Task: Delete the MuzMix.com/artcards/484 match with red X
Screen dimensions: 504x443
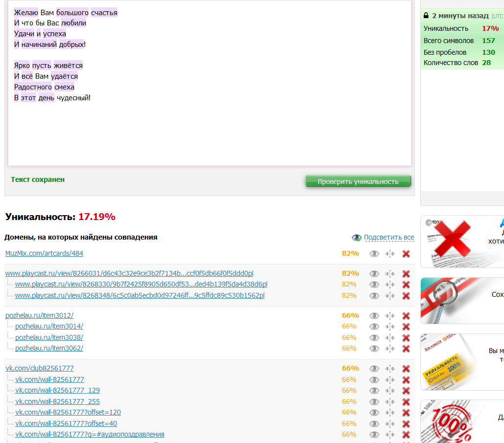Action: [x=406, y=254]
